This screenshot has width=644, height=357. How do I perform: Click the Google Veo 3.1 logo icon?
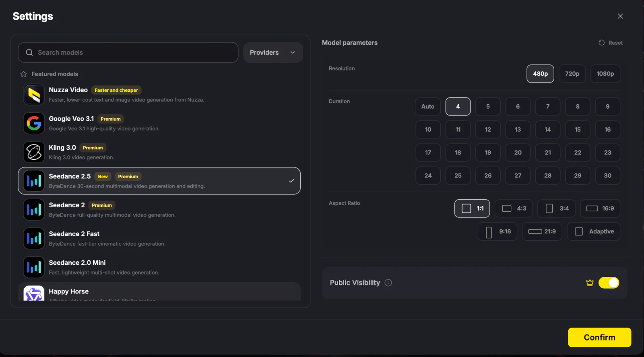point(34,123)
